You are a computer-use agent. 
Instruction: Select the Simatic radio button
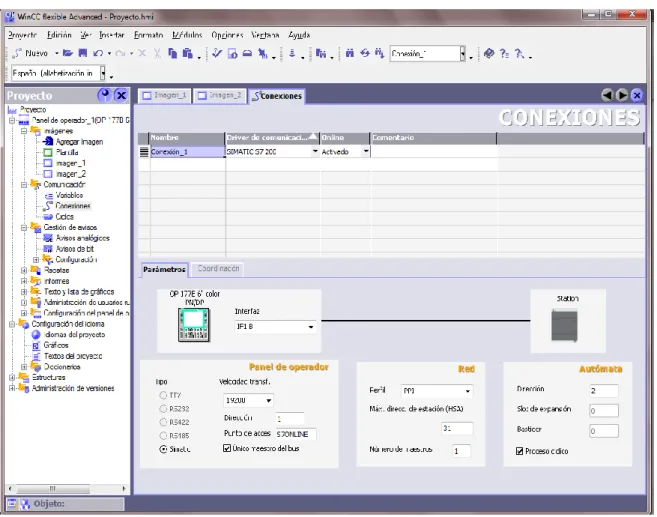pos(163,449)
